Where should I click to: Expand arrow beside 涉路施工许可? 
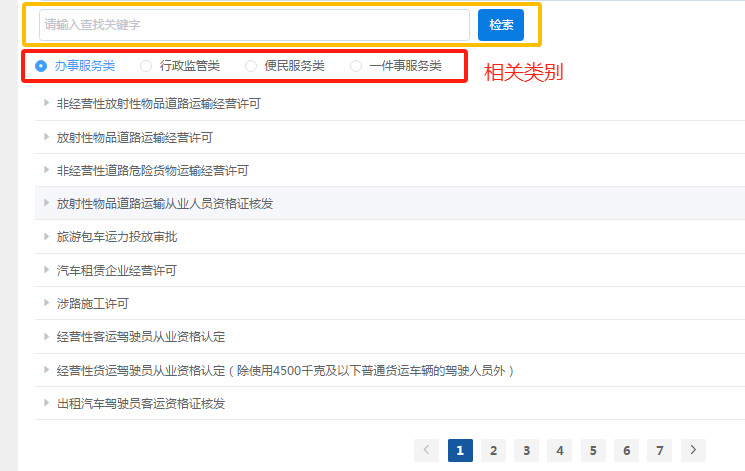(46, 303)
